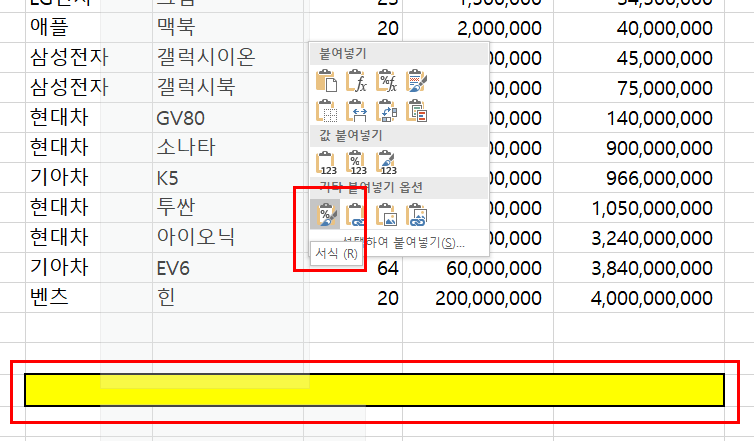This screenshot has width=754, height=441.
Task: Click the 45,000,000 total cell
Action: (x=639, y=57)
